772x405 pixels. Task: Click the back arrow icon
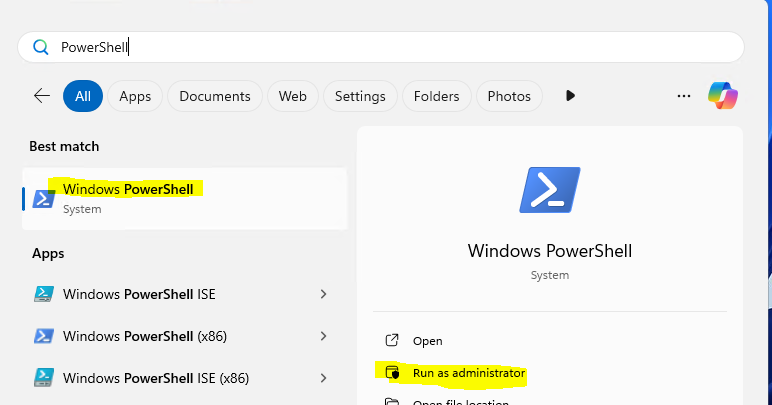tap(42, 96)
